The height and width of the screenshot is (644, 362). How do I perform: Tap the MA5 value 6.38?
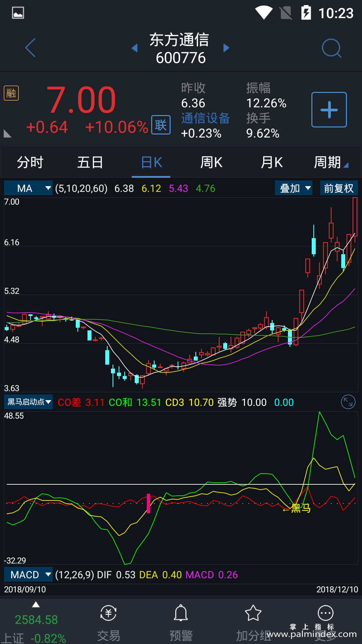click(124, 189)
